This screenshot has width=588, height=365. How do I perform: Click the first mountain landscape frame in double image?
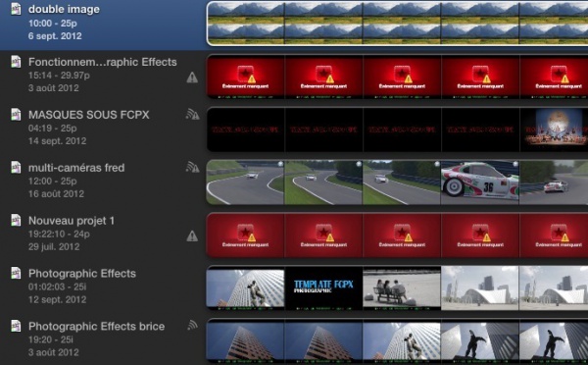pos(246,24)
